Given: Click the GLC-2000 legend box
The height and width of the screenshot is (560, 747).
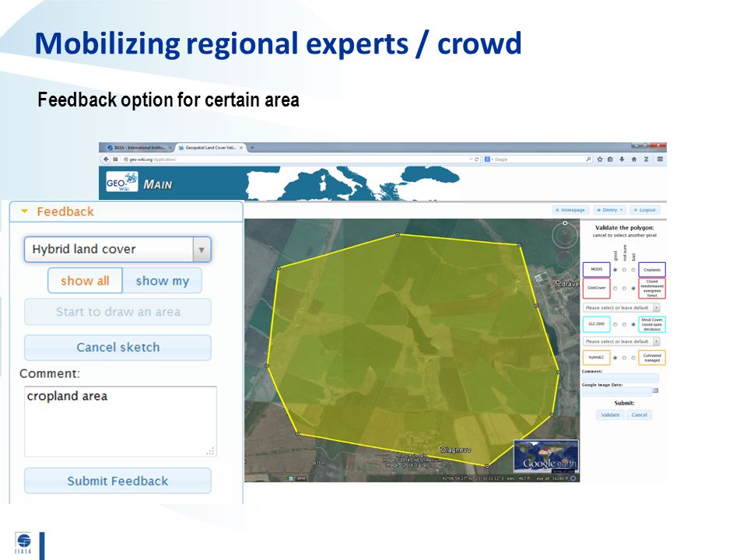Looking at the screenshot, I should click(x=597, y=324).
